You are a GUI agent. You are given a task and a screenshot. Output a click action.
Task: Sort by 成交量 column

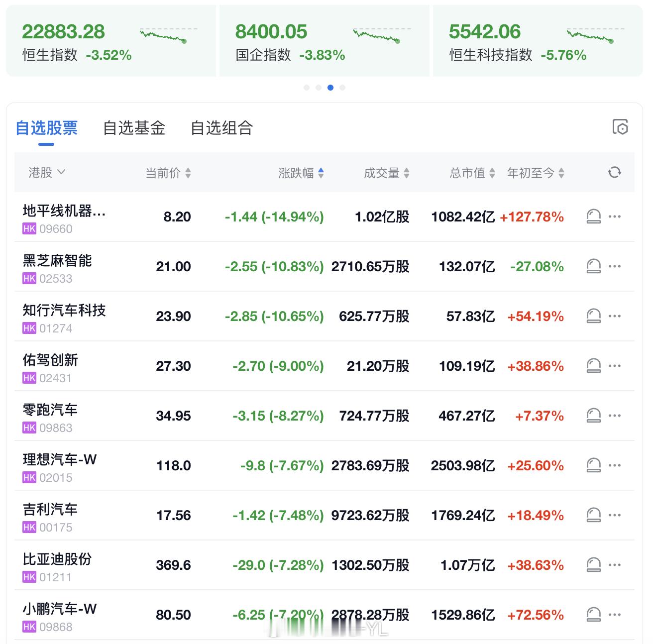click(387, 173)
